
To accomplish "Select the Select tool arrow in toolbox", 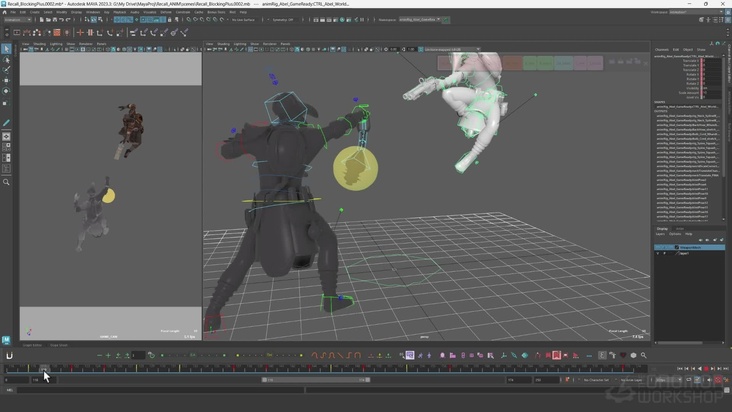I will 6,48.
